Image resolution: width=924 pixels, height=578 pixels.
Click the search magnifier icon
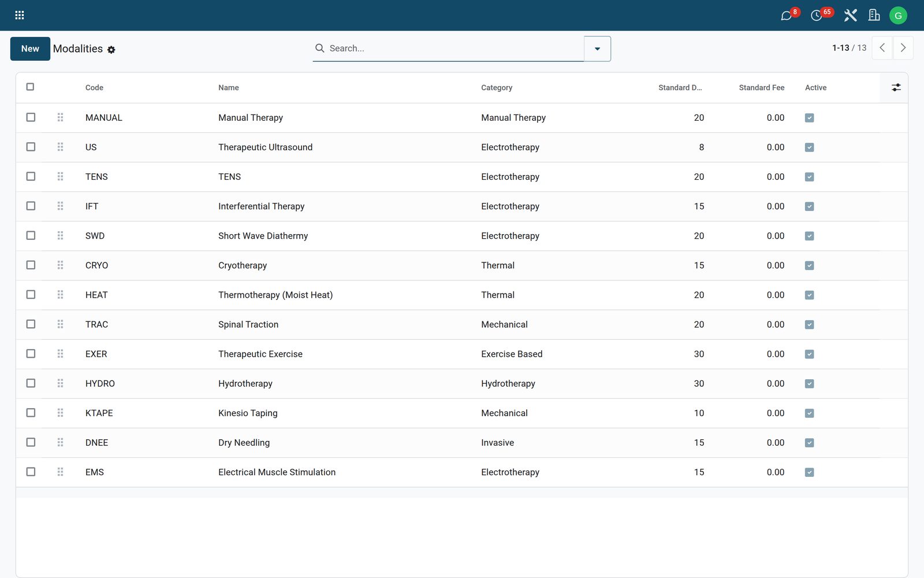pos(319,49)
